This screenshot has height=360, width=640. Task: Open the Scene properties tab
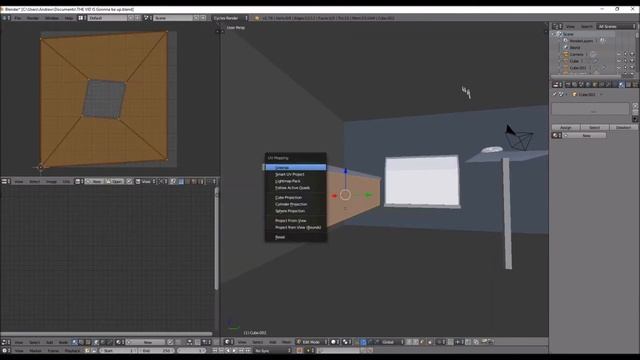[x=581, y=84]
